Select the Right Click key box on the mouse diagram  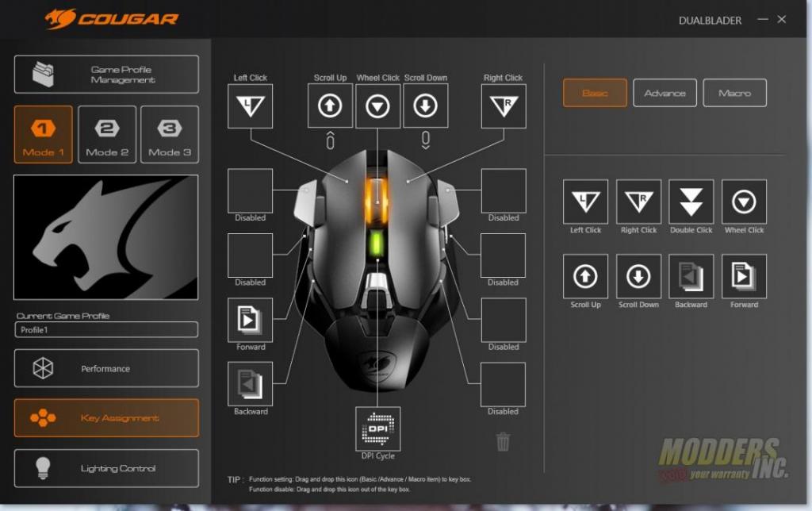point(504,106)
